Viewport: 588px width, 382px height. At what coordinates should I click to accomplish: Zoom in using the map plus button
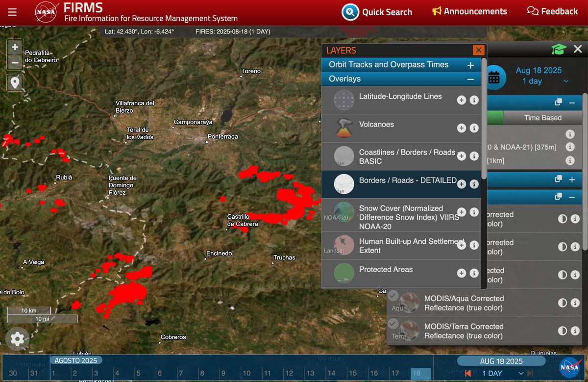pyautogui.click(x=15, y=47)
